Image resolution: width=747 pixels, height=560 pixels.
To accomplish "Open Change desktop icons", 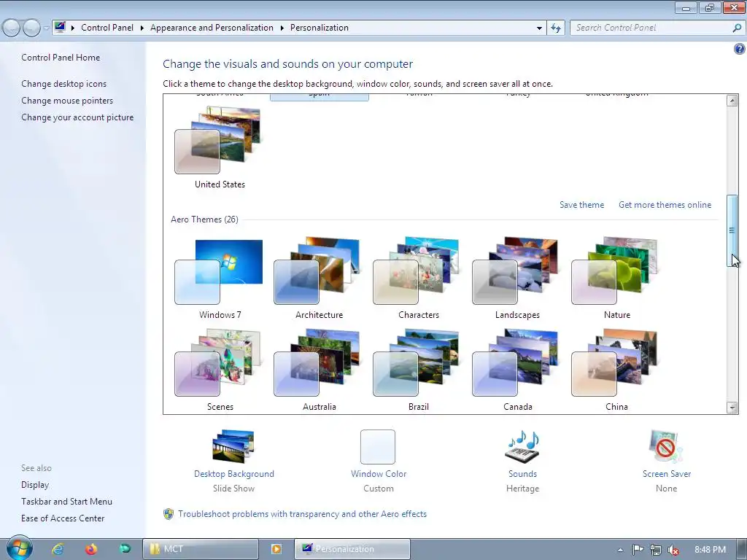I will click(64, 84).
